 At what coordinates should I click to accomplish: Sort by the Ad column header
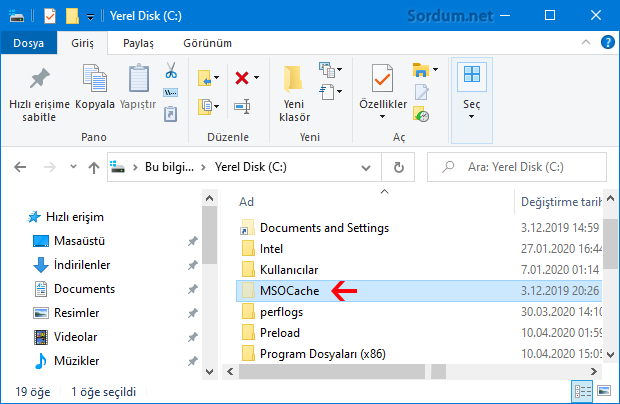coord(246,202)
